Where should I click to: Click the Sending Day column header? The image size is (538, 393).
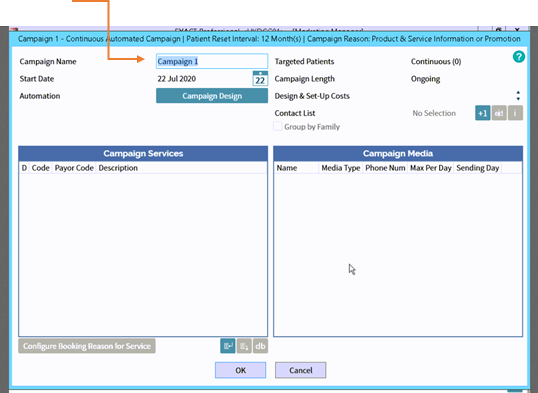pos(478,168)
